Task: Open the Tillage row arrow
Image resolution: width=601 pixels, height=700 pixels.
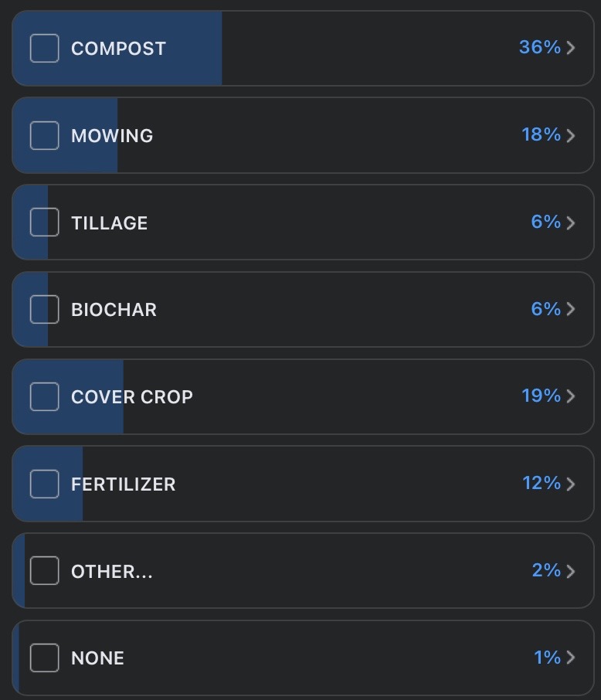Action: (x=571, y=223)
